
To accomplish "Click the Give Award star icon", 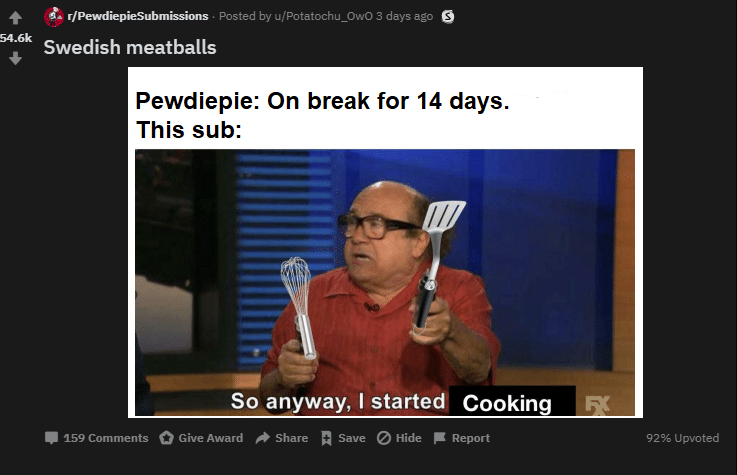I will (x=166, y=438).
